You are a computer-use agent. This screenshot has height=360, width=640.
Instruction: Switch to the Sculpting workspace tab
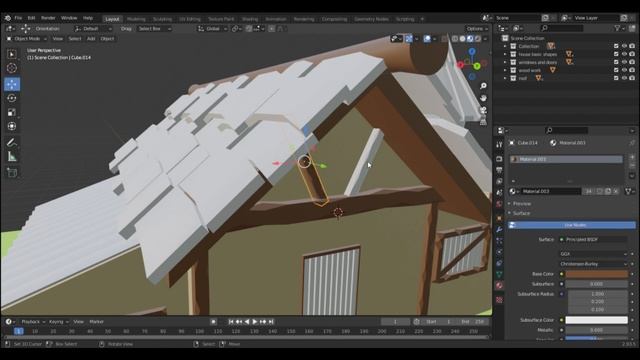[x=162, y=19]
